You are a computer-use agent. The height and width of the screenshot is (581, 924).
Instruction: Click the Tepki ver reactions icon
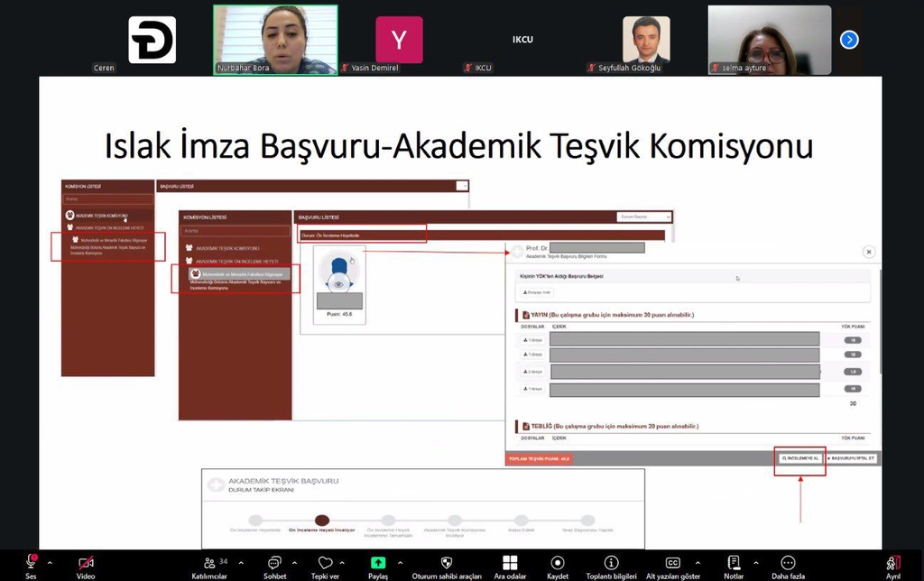point(325,562)
